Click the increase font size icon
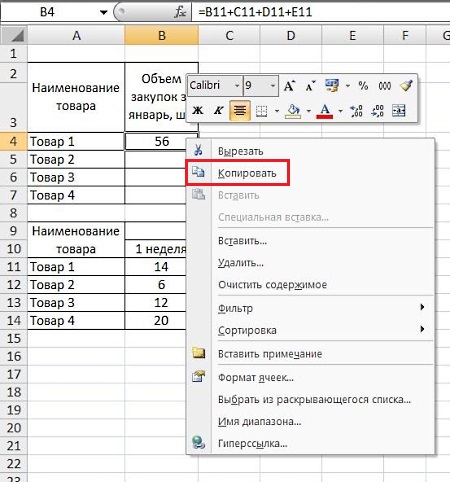This screenshot has width=450, height=482. [289, 86]
